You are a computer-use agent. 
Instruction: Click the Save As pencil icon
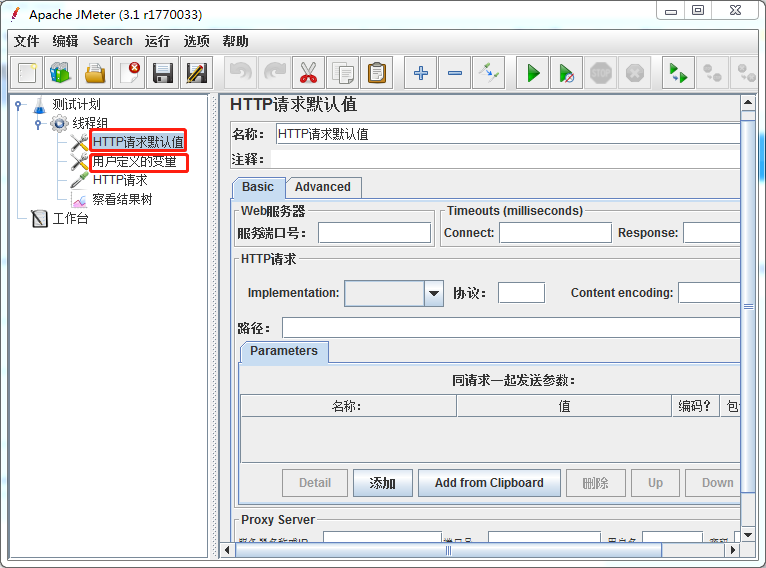tap(196, 73)
